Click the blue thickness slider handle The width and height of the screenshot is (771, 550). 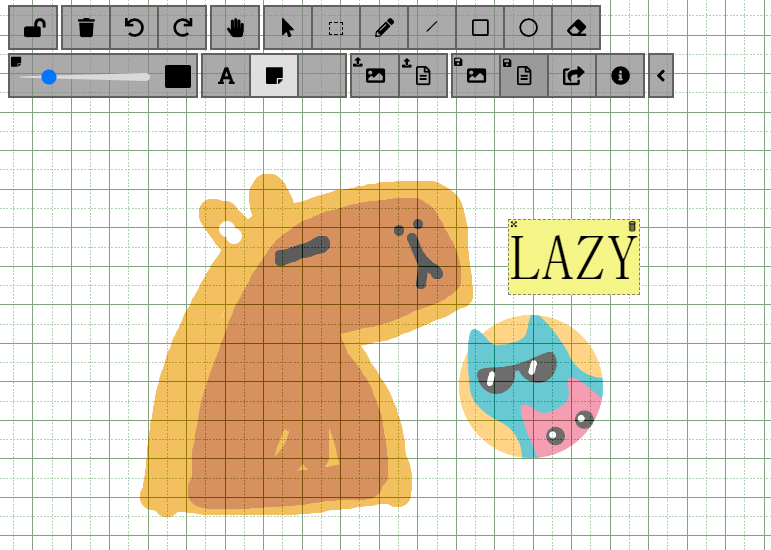(x=49, y=77)
